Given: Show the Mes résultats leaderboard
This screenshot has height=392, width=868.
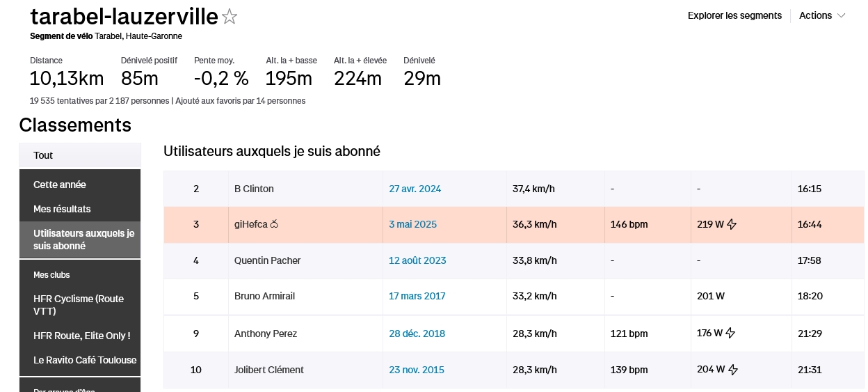Looking at the screenshot, I should [62, 209].
